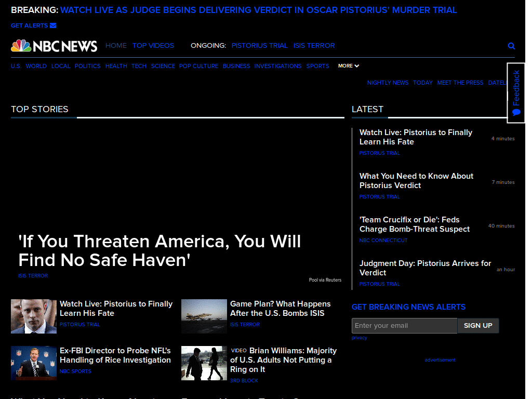This screenshot has width=532, height=399.
Task: Open 'Ex-FBI Director to Probe NFL's Handling' story
Action: tap(115, 355)
